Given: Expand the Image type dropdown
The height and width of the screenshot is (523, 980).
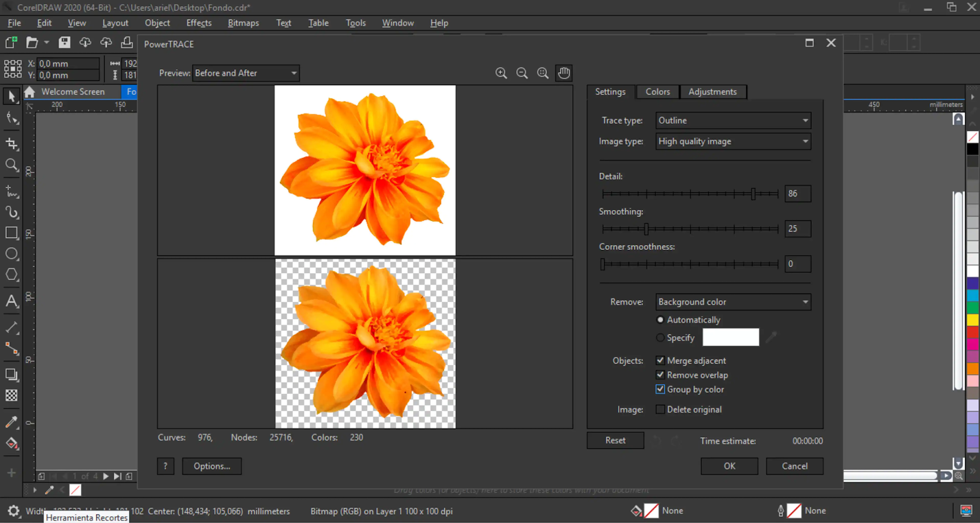Looking at the screenshot, I should pos(733,141).
